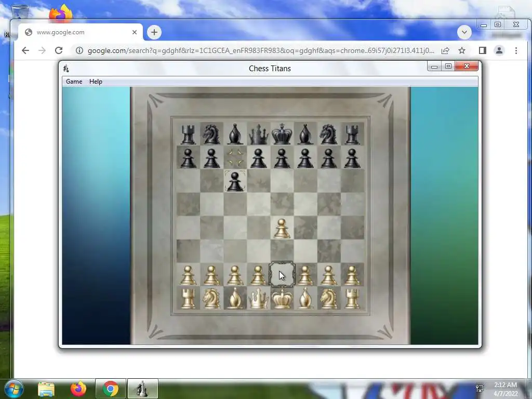This screenshot has width=532, height=399.
Task: Select the black queen on d8
Action: click(x=259, y=134)
